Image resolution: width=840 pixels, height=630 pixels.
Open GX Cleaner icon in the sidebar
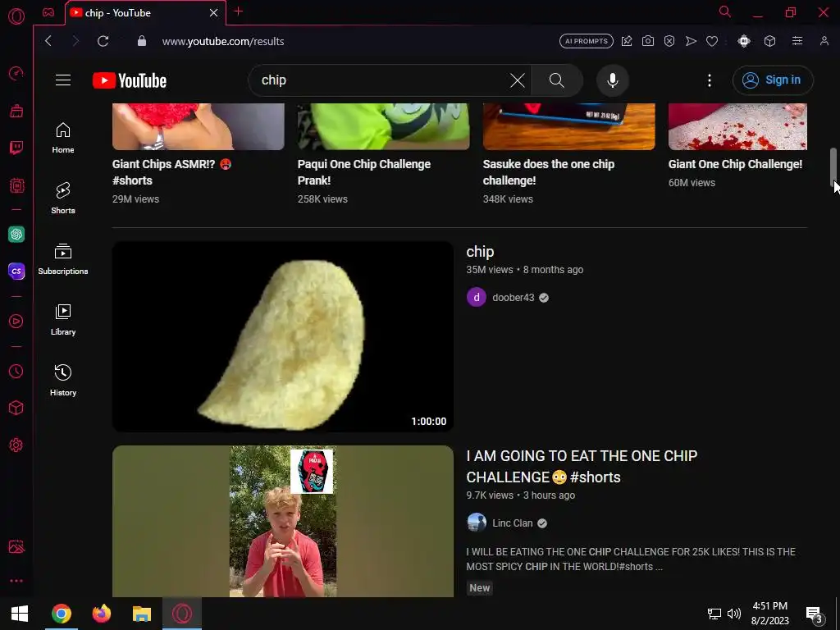click(x=16, y=111)
